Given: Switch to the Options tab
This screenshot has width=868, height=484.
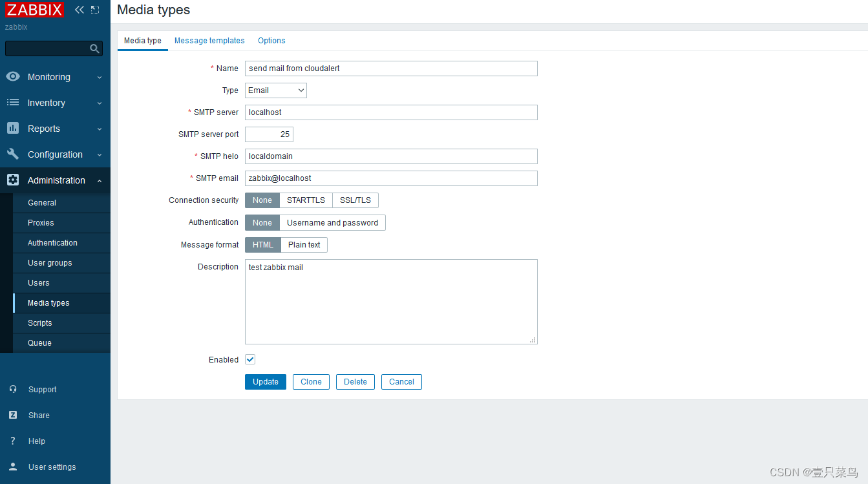Looking at the screenshot, I should pos(271,40).
